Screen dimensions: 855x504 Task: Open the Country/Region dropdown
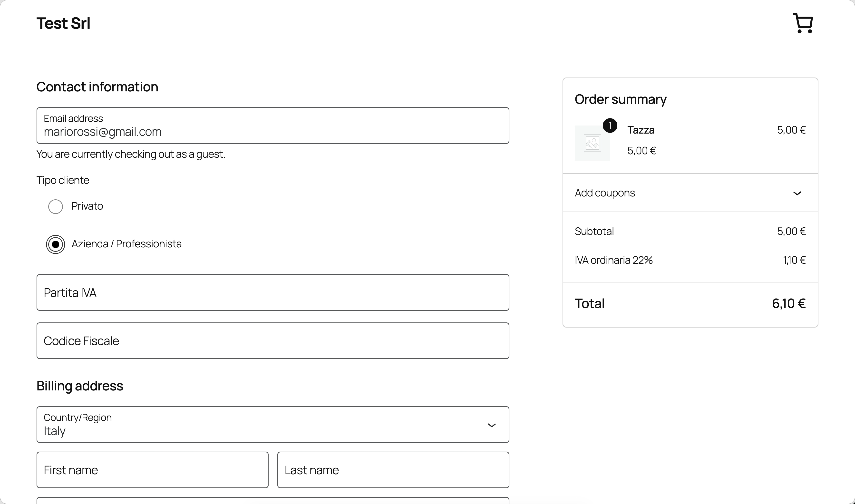click(273, 425)
